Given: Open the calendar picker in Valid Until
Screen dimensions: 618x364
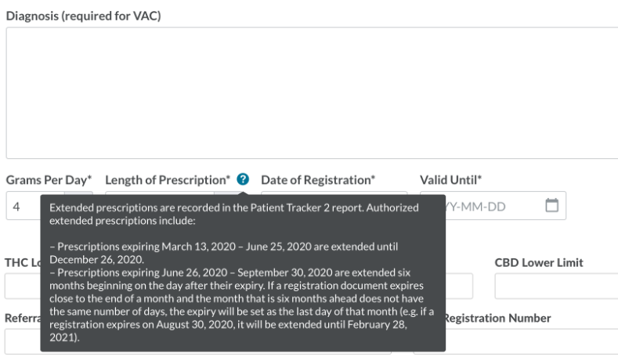Looking at the screenshot, I should (x=551, y=206).
